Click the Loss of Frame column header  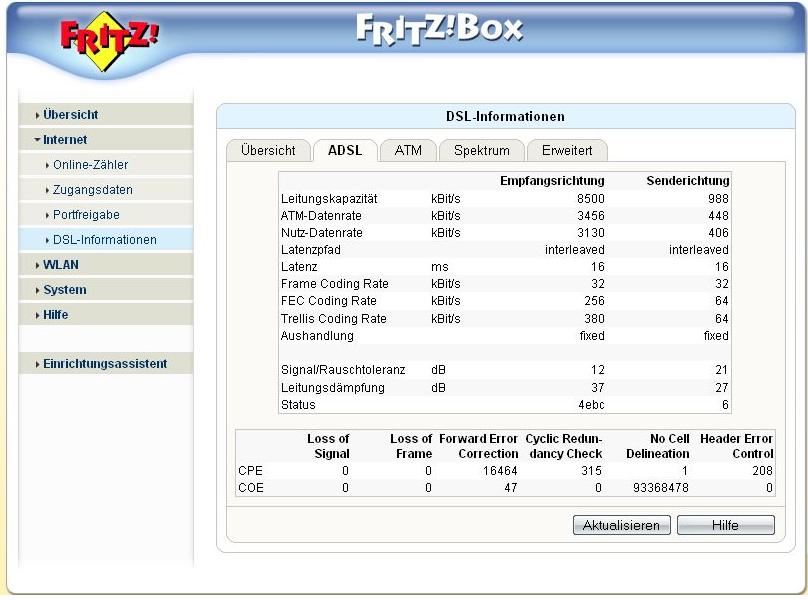(411, 446)
